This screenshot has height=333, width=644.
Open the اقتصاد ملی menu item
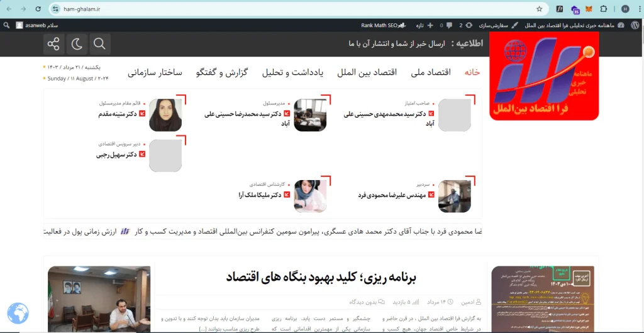click(430, 72)
